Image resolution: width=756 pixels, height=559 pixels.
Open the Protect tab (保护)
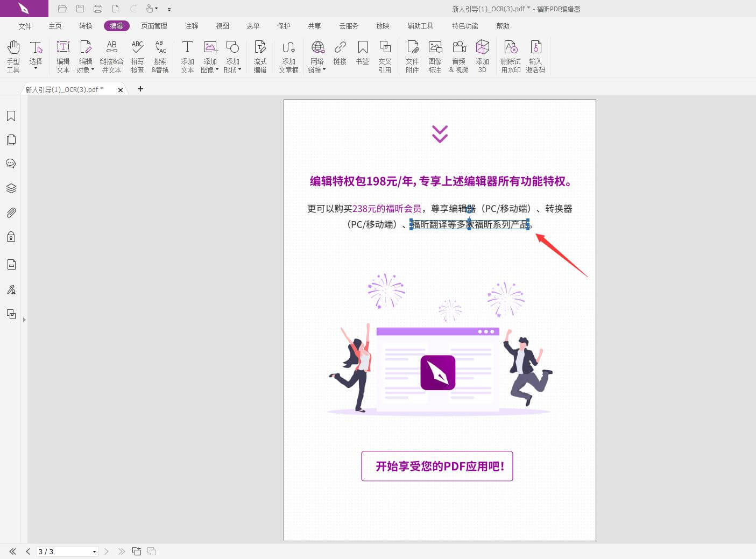tap(284, 26)
